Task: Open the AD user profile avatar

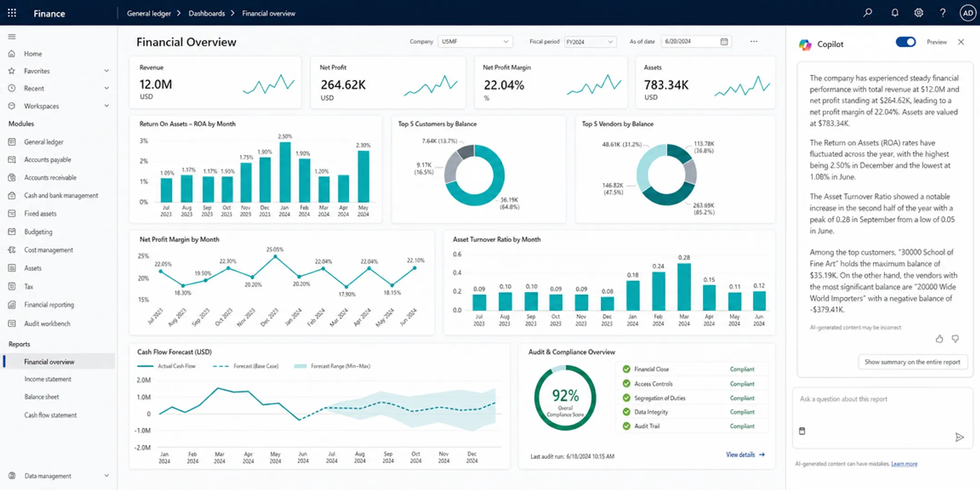Action: tap(968, 13)
